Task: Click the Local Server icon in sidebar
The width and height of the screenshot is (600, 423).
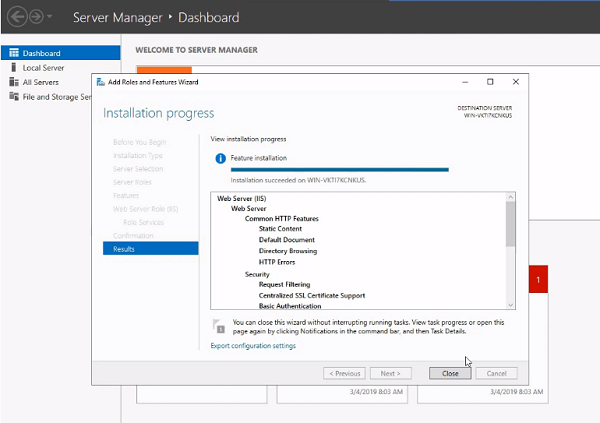Action: click(14, 67)
